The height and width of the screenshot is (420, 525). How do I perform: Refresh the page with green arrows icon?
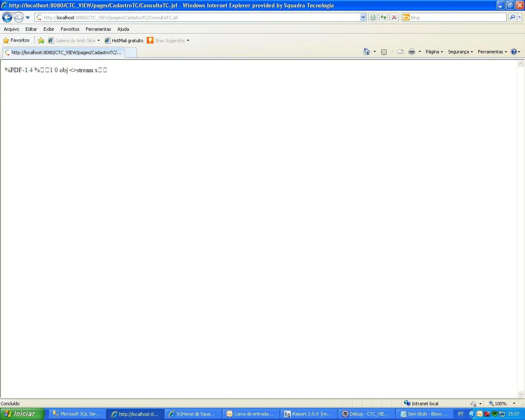coord(383,17)
